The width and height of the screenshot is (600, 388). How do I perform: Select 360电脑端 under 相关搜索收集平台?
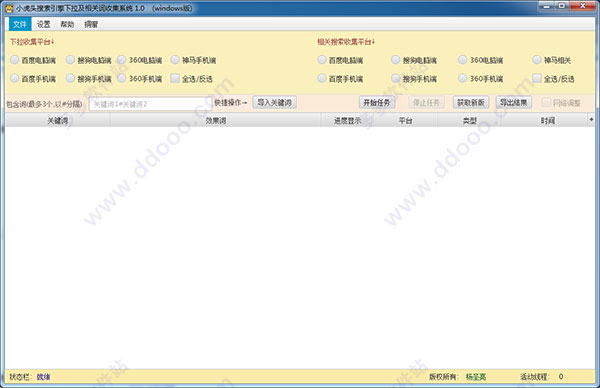pyautogui.click(x=481, y=60)
